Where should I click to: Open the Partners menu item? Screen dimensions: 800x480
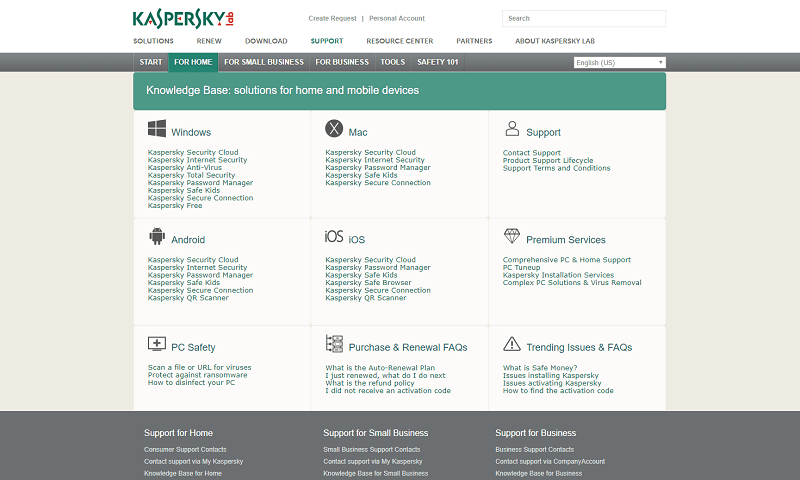coord(474,41)
